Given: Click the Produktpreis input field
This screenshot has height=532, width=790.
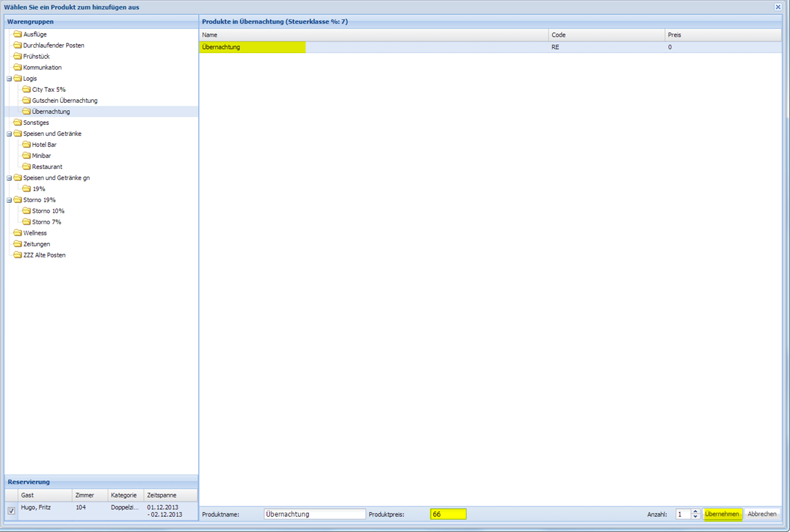Looking at the screenshot, I should [x=448, y=514].
